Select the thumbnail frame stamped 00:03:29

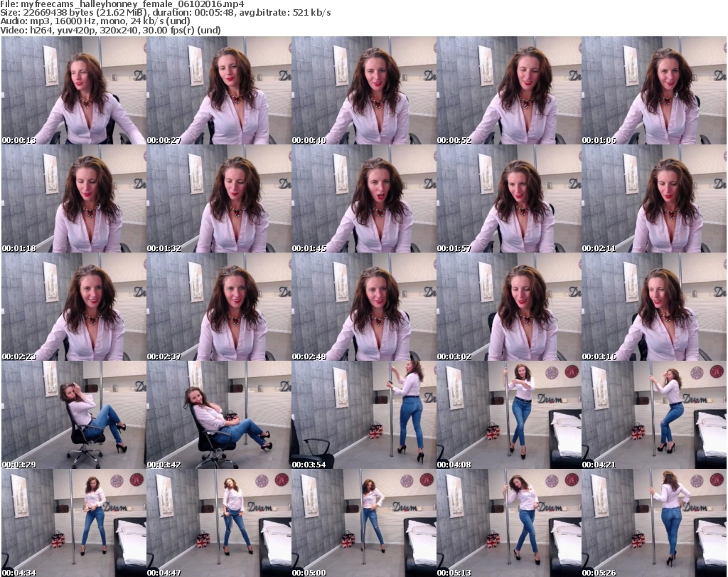[74, 415]
